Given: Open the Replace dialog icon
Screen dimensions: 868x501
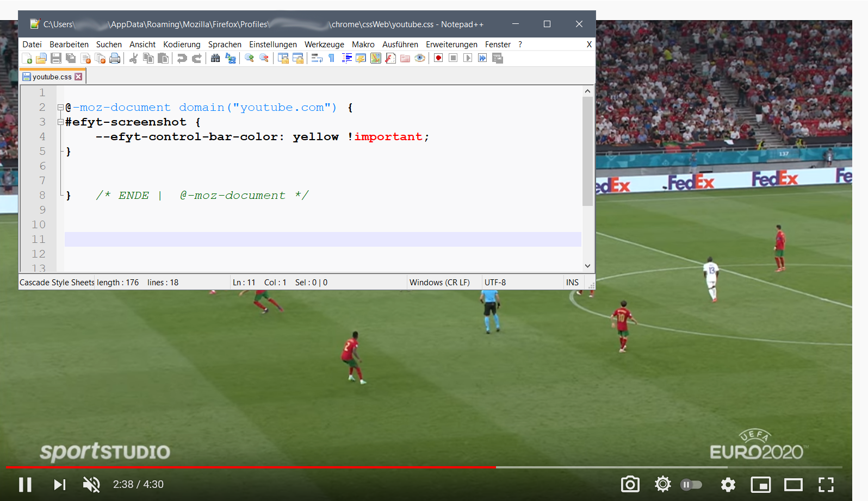Looking at the screenshot, I should coord(230,58).
